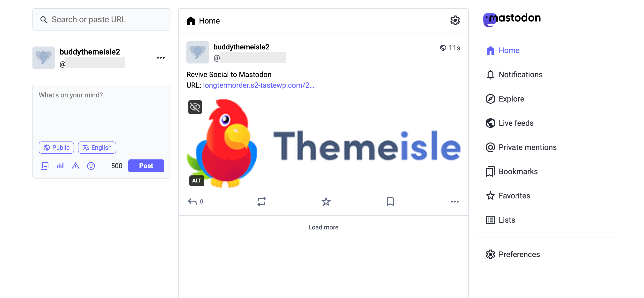Open Home column settings gear
Image resolution: width=644 pixels, height=298 pixels.
(x=455, y=21)
